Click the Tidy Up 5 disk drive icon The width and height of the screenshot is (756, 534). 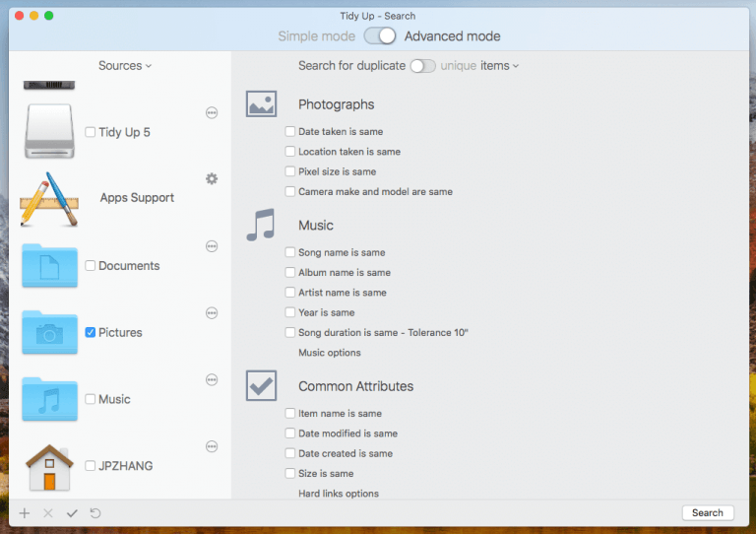[x=49, y=131]
